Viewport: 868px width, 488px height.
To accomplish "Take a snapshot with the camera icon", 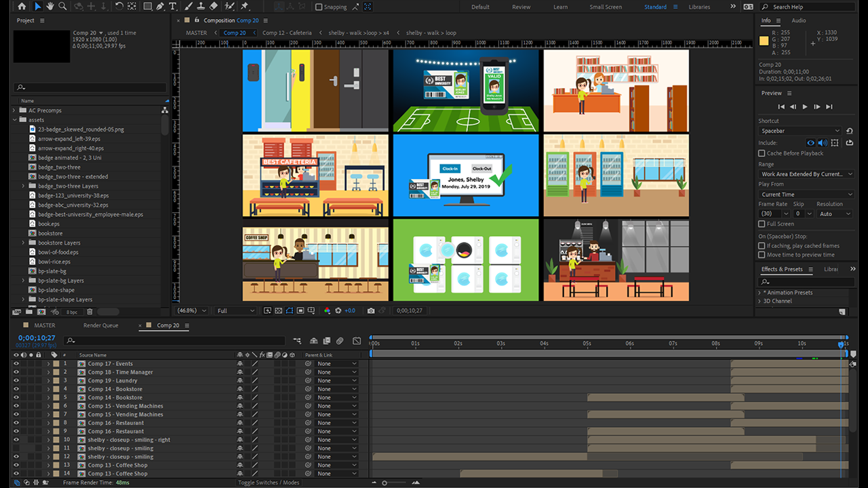I will tap(370, 310).
